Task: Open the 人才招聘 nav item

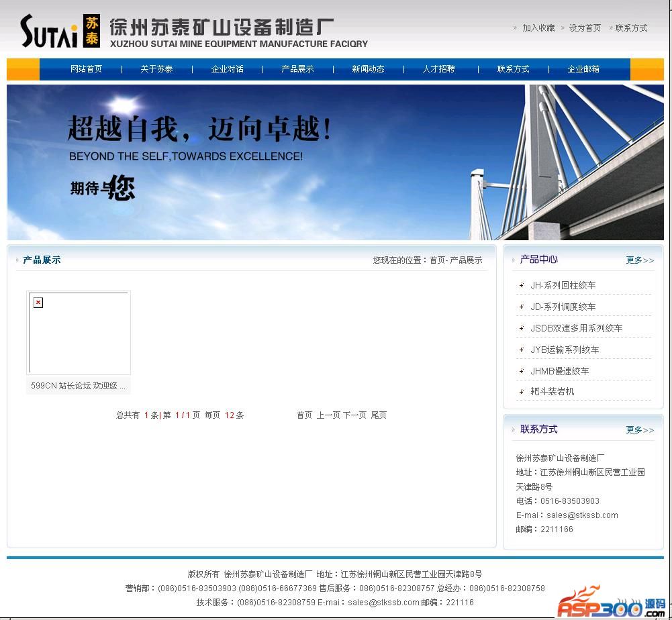Action: pyautogui.click(x=438, y=69)
